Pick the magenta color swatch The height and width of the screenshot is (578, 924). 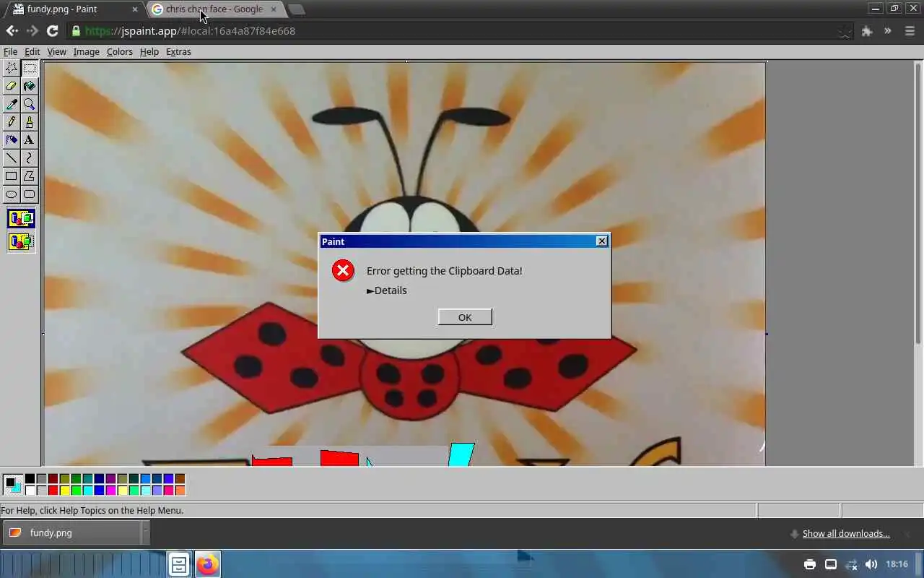(x=110, y=491)
